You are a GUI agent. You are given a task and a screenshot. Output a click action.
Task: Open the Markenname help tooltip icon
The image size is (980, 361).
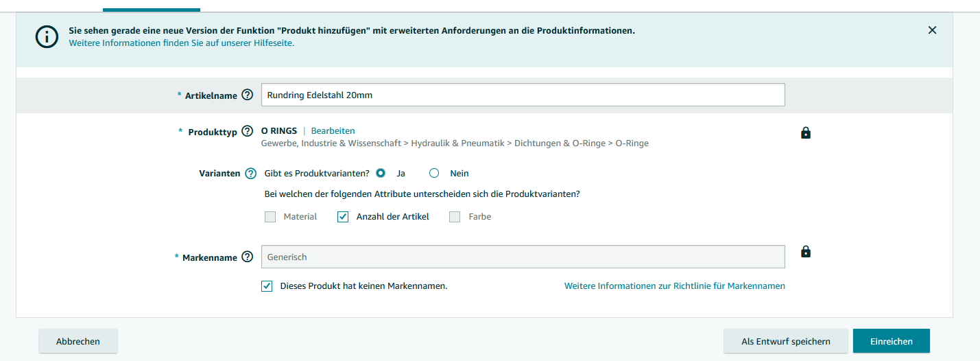coord(248,257)
